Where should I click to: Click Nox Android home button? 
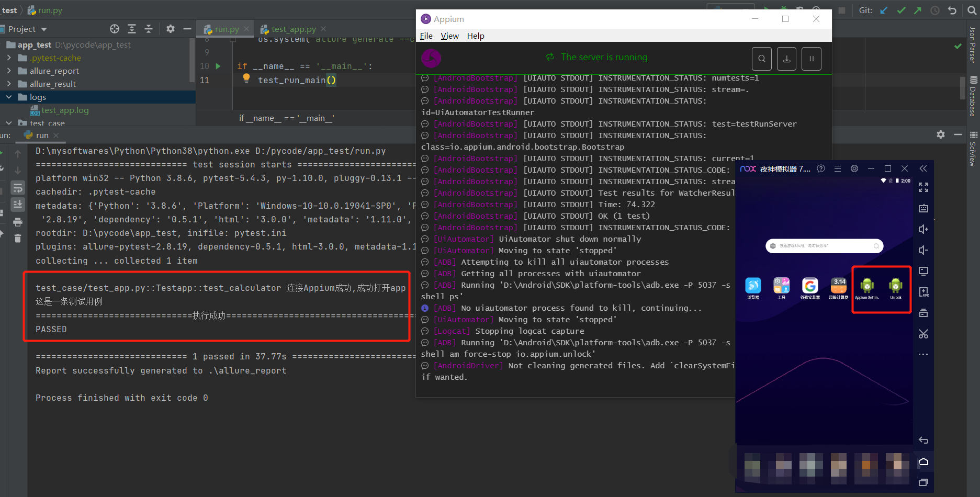pos(923,461)
